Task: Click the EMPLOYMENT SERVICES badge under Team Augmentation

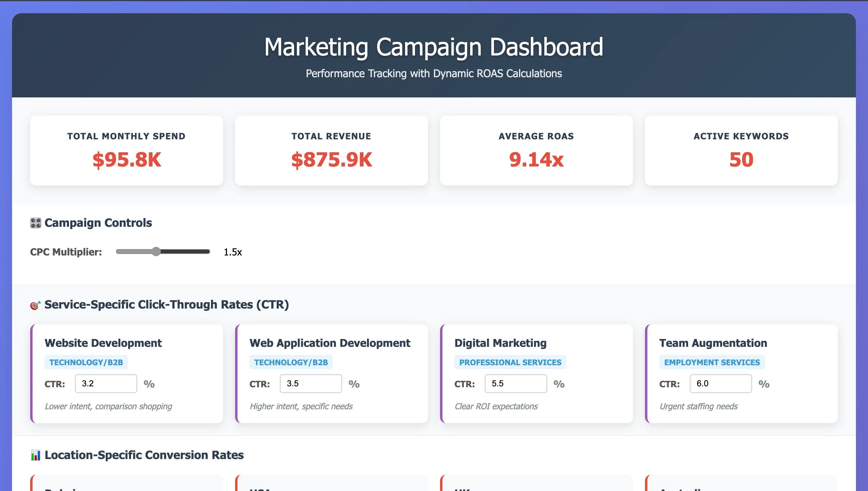Action: click(712, 362)
